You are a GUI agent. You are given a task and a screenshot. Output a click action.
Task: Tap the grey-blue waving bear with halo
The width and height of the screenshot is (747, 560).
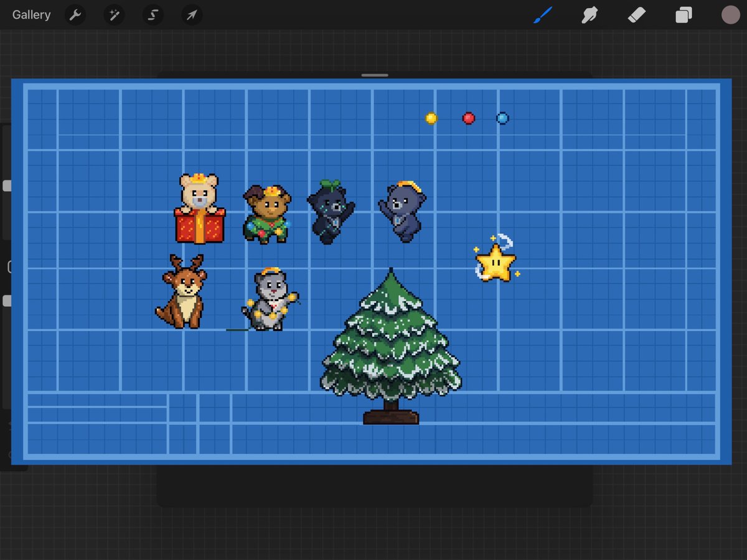pos(402,212)
